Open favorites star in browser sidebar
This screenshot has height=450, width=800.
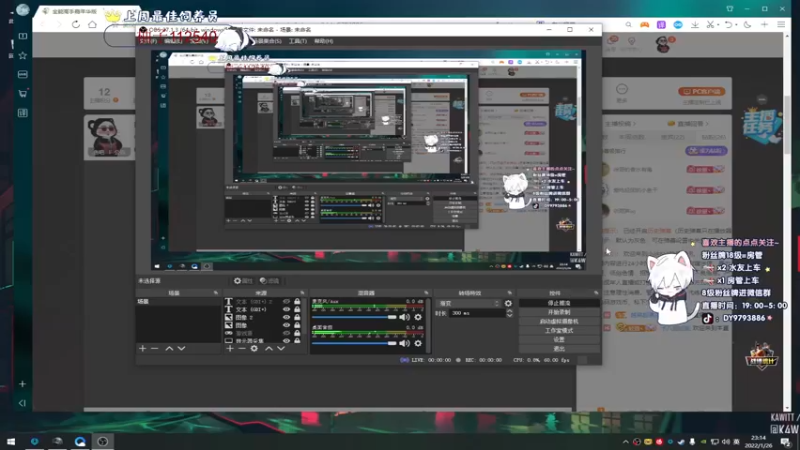[22, 56]
